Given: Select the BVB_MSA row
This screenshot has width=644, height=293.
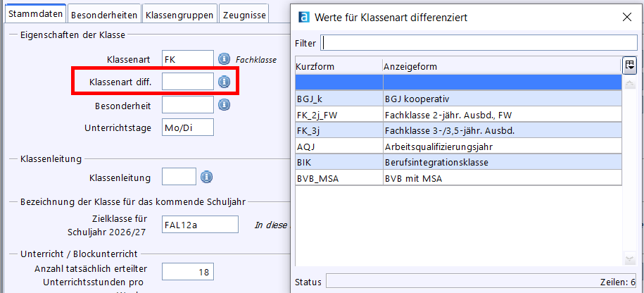Looking at the screenshot, I should point(458,178).
